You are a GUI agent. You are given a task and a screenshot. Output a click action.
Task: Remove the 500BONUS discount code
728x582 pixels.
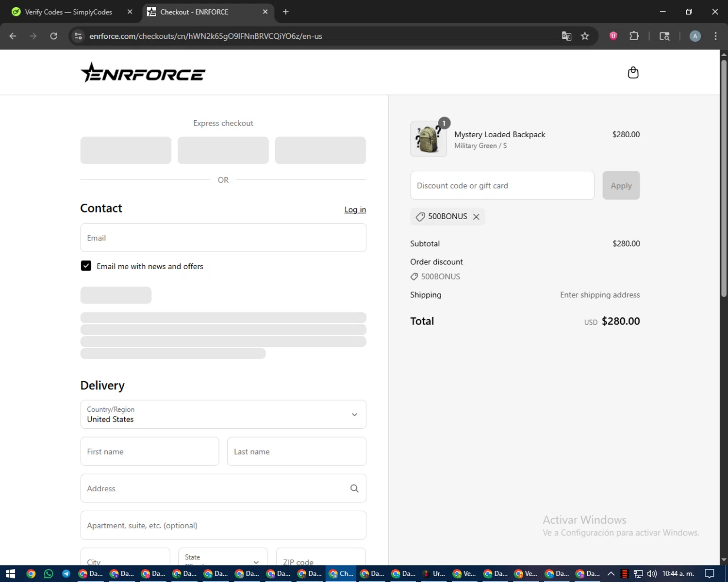click(476, 217)
